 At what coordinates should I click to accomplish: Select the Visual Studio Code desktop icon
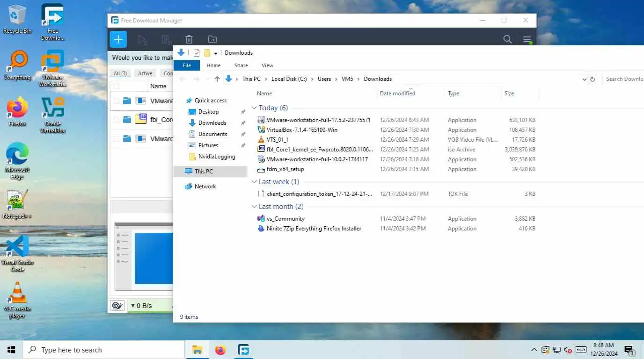tap(17, 253)
